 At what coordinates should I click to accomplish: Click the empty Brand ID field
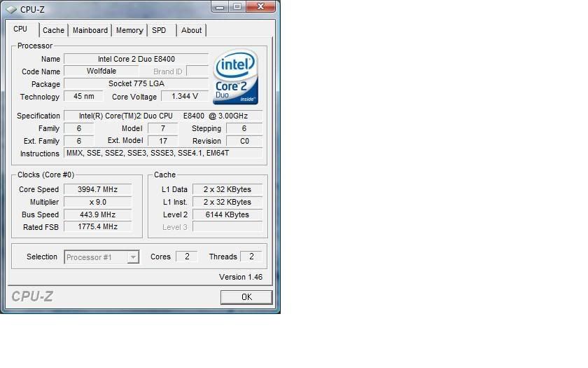(x=197, y=71)
